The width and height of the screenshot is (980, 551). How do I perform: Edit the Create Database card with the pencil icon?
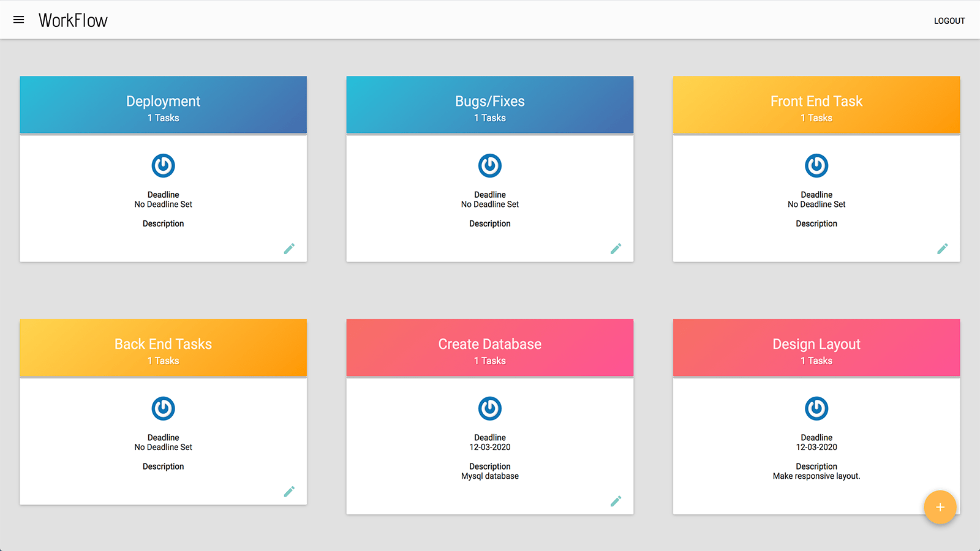(616, 501)
